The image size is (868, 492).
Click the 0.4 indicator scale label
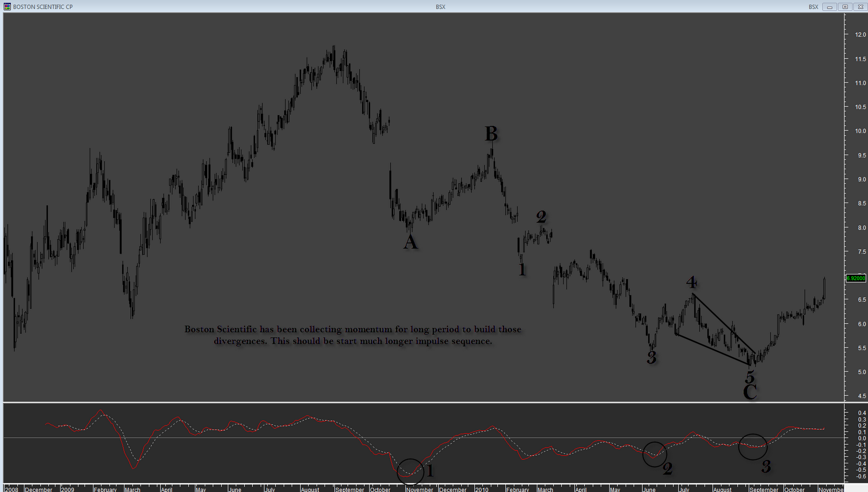pos(861,413)
